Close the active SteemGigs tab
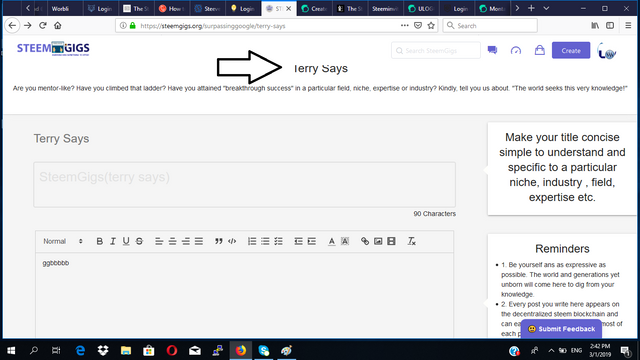The height and width of the screenshot is (360, 640). click(x=288, y=9)
